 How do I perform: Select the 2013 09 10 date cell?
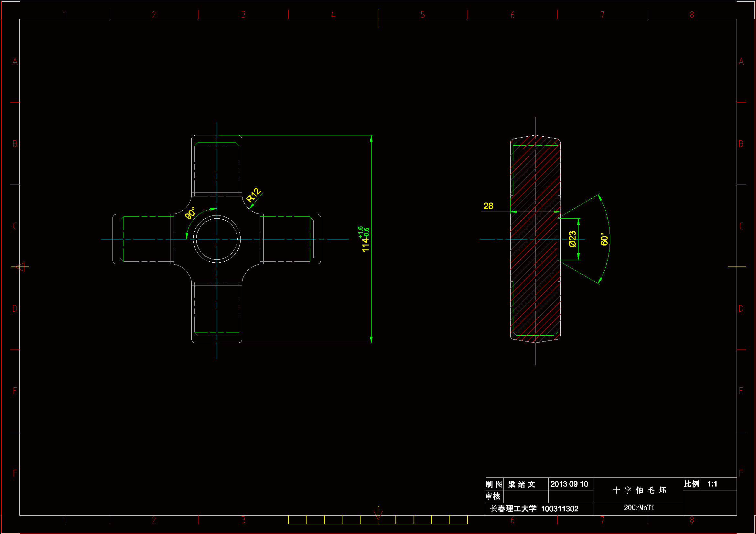pyautogui.click(x=569, y=484)
